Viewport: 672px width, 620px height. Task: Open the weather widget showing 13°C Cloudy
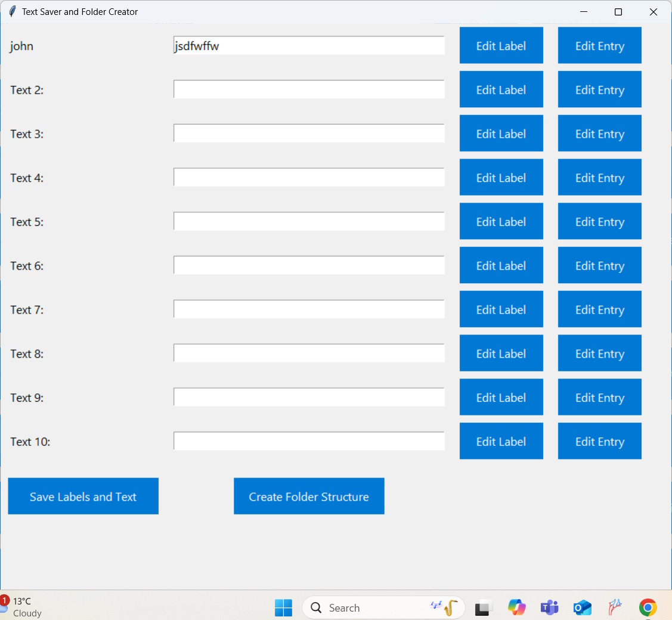coord(23,607)
